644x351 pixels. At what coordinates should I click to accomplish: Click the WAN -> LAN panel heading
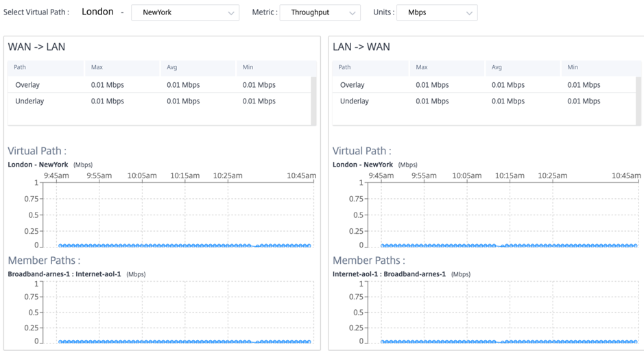point(36,47)
